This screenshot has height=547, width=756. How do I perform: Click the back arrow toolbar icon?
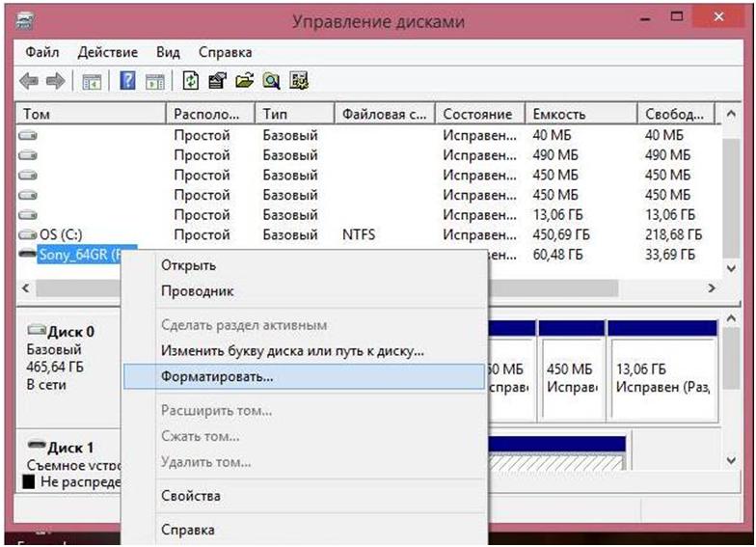coord(30,81)
